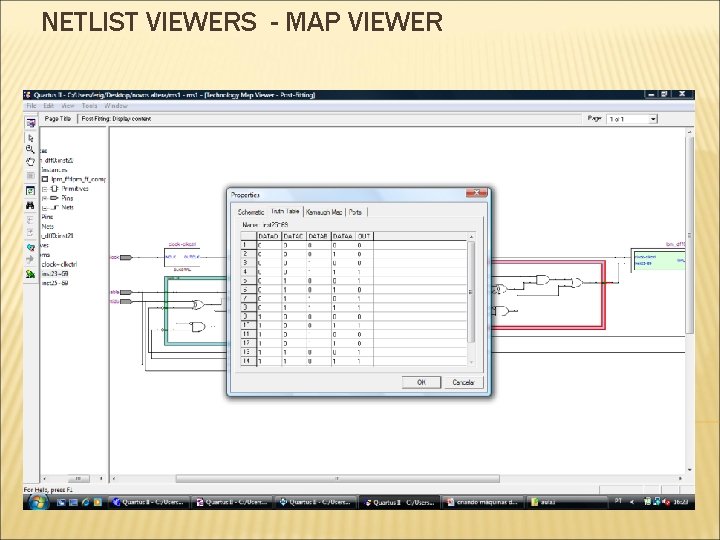Screen dimensions: 720x540
Task: Click the DATAC column header
Action: click(293, 236)
